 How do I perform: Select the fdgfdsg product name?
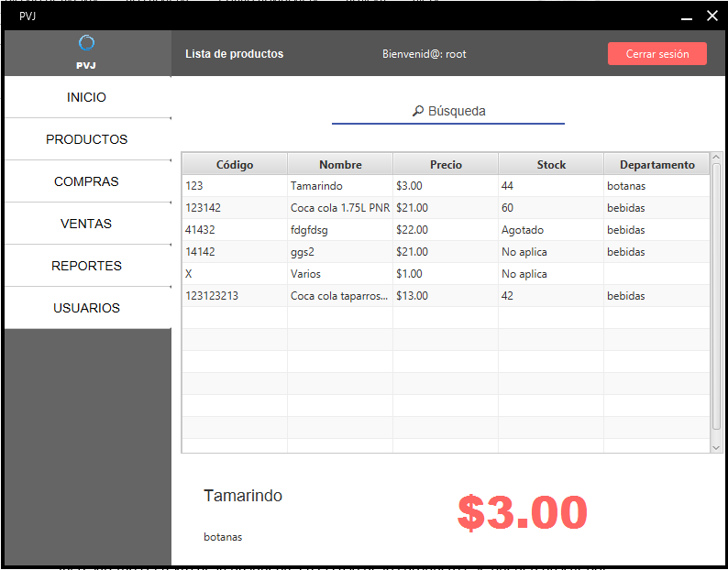pyautogui.click(x=340, y=230)
